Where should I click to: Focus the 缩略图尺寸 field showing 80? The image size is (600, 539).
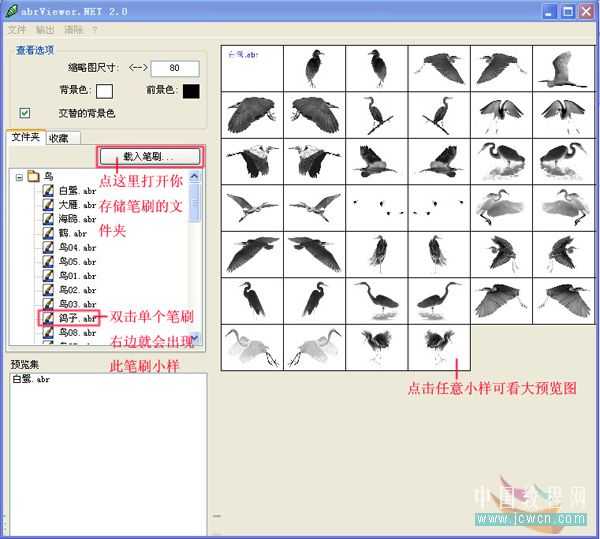click(x=175, y=68)
